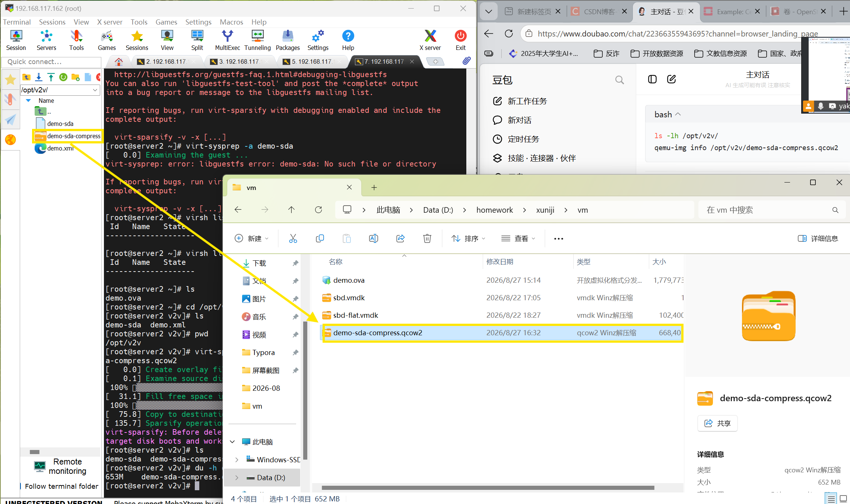Click Remote monitoring in MobaXterm
850x504 pixels.
[x=60, y=466]
